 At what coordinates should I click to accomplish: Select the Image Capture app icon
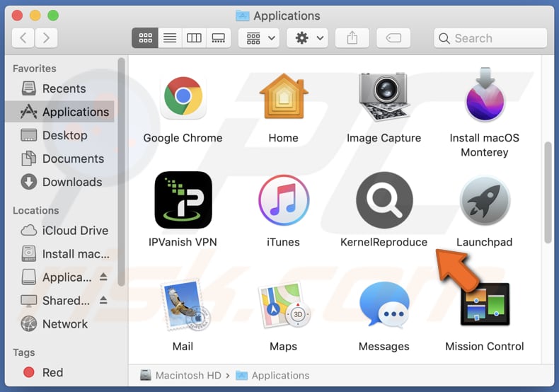click(384, 96)
